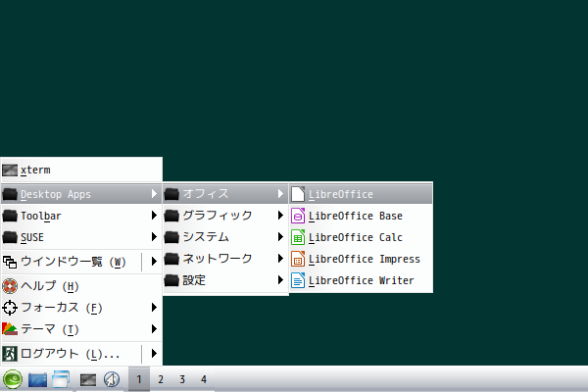
Task: Click the システム folder icon
Action: 171,237
